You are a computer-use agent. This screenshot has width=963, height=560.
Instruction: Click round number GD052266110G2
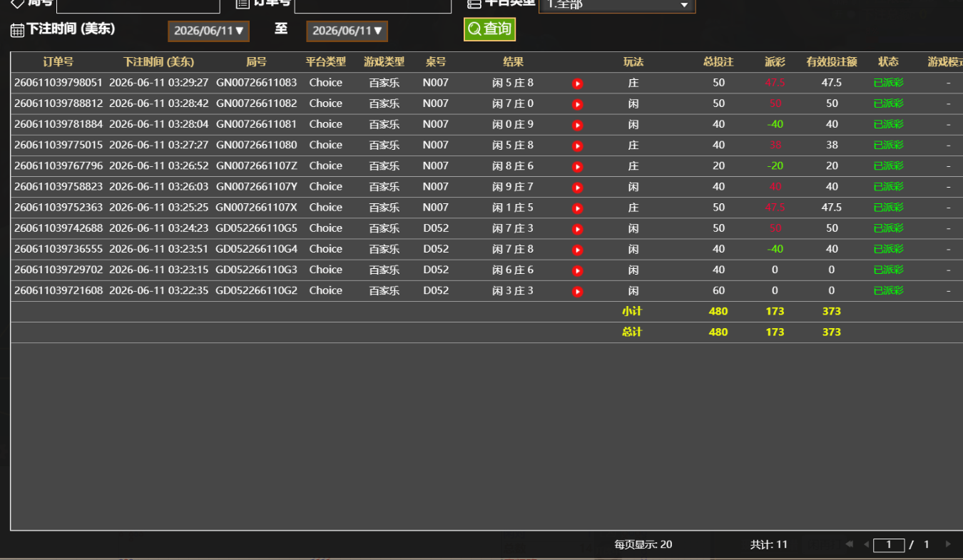pos(256,290)
